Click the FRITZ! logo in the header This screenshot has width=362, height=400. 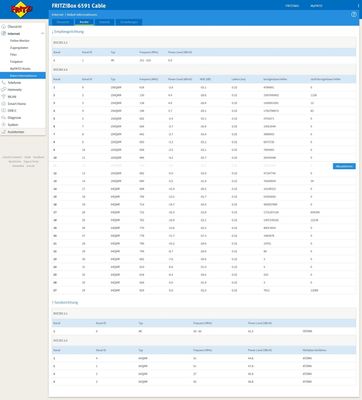[21, 9]
